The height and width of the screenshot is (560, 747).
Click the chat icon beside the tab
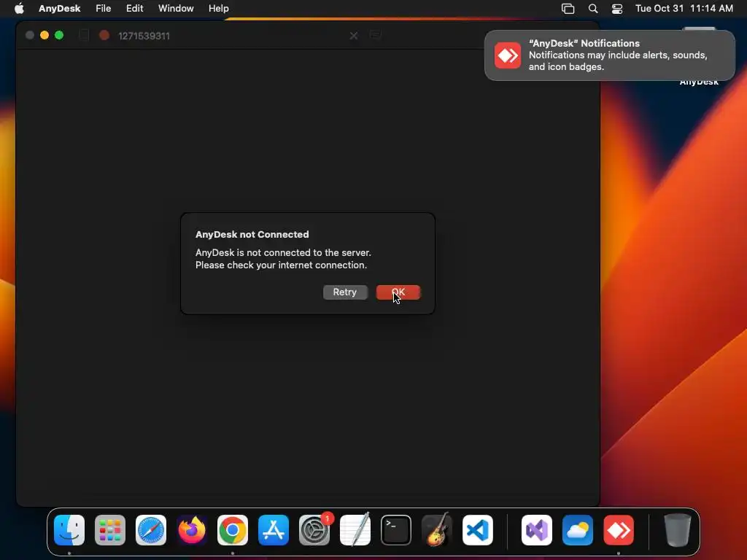(376, 35)
